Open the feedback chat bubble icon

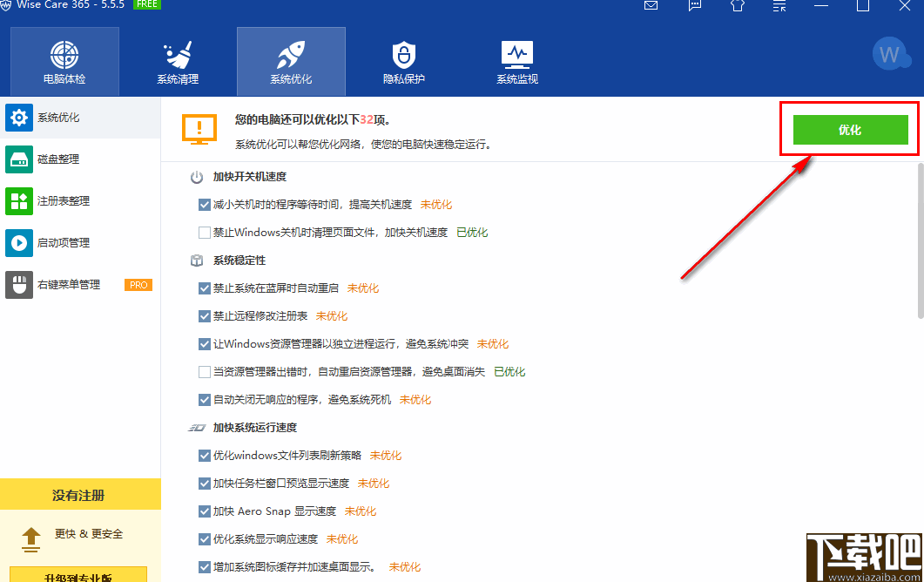point(695,6)
